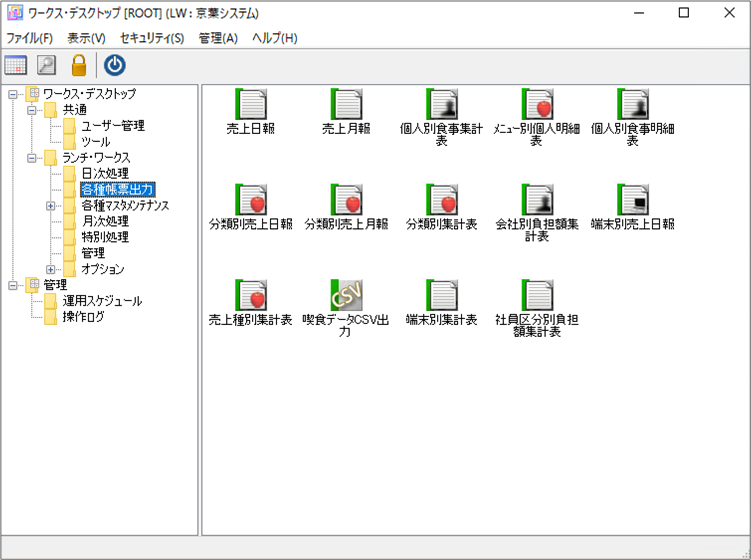Open the セキュリティ(S) menu
Viewport: 751px width, 560px height.
click(x=152, y=38)
